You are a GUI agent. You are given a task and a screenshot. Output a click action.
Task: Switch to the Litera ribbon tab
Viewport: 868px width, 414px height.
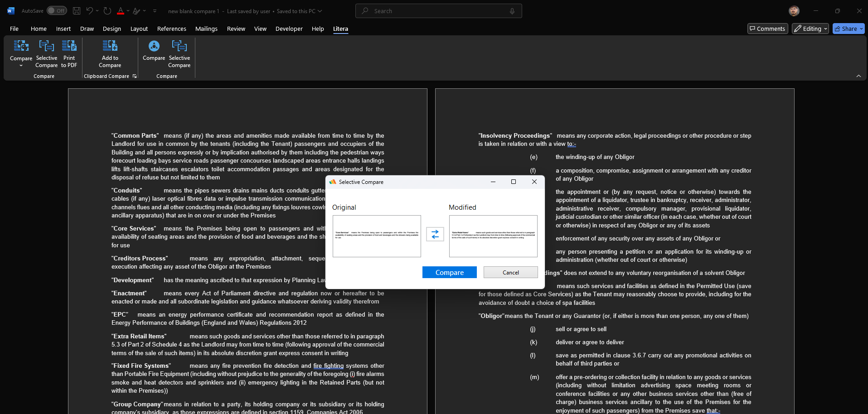pyautogui.click(x=340, y=29)
